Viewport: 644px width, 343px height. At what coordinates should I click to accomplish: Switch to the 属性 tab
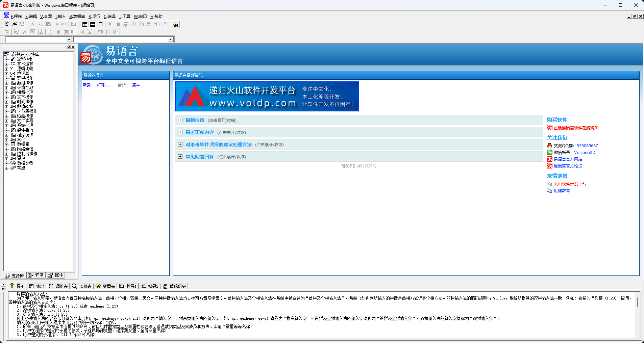[x=56, y=275]
